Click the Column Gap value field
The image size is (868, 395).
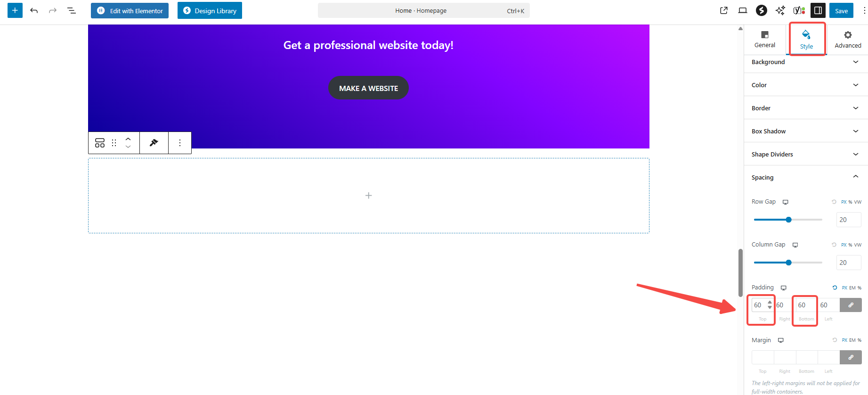849,263
